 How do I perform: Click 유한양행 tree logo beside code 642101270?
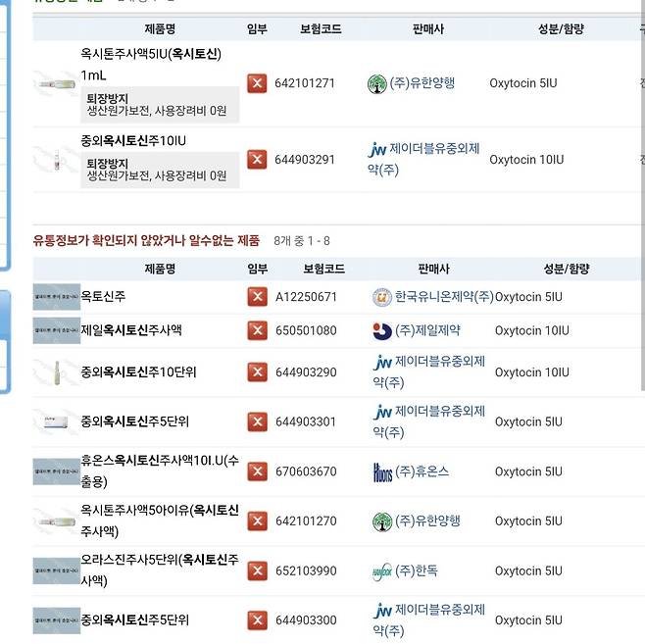382,521
